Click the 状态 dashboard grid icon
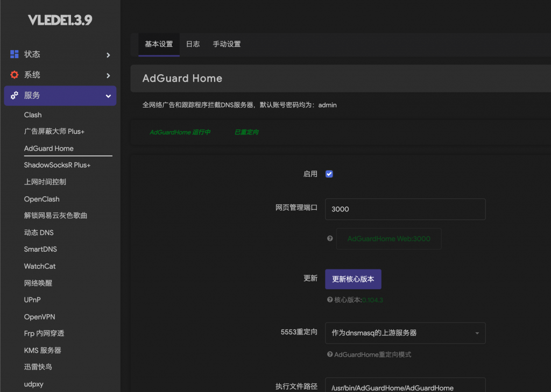 point(15,54)
